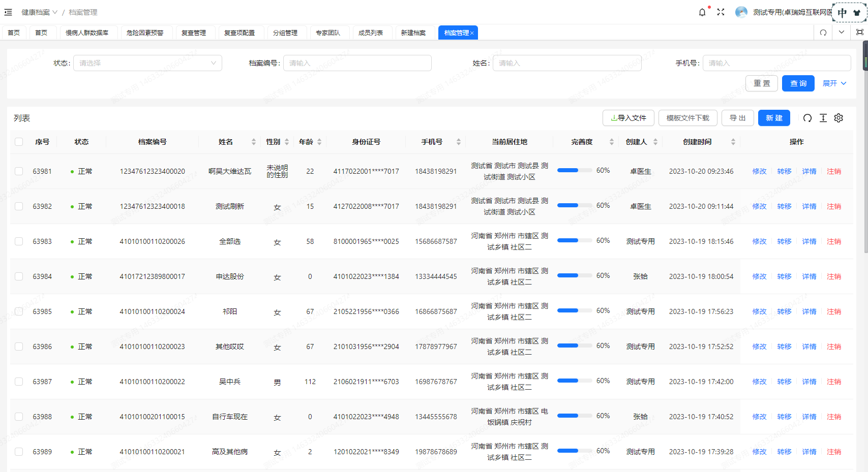This screenshot has width=868, height=472.
Task: Click the shirt icon beside 中
Action: click(857, 13)
